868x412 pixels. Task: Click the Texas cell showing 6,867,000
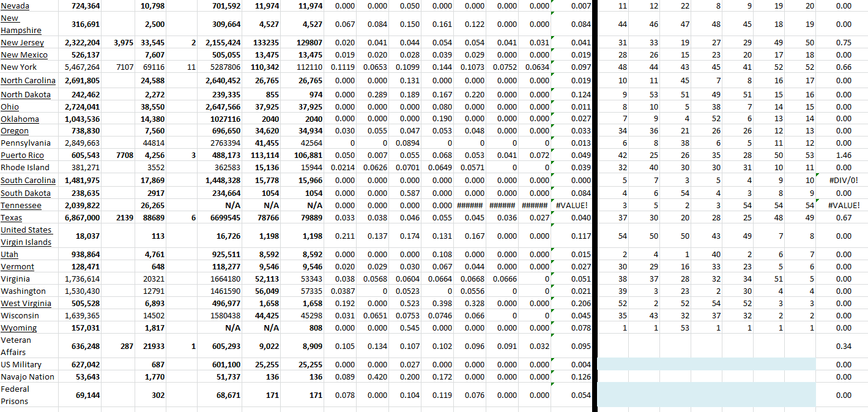[82, 218]
